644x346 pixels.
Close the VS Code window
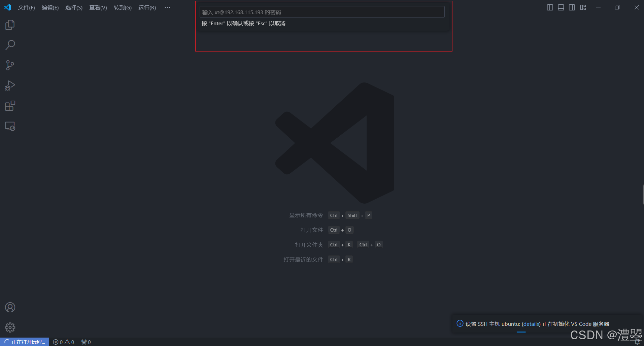(x=636, y=7)
